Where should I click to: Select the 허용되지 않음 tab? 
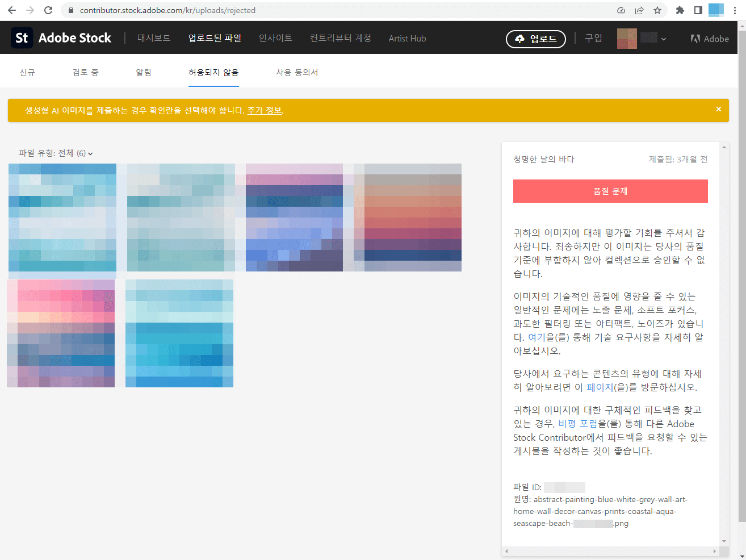213,72
